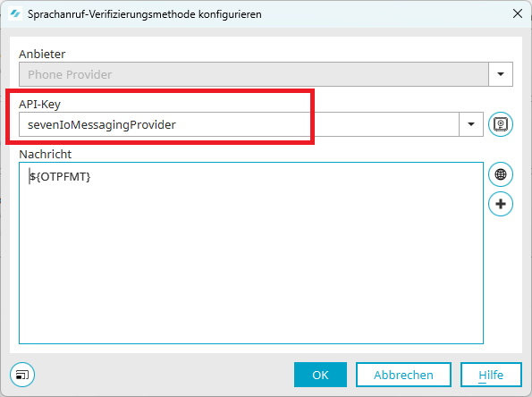
Task: Confirm with the OK button
Action: [x=320, y=375]
